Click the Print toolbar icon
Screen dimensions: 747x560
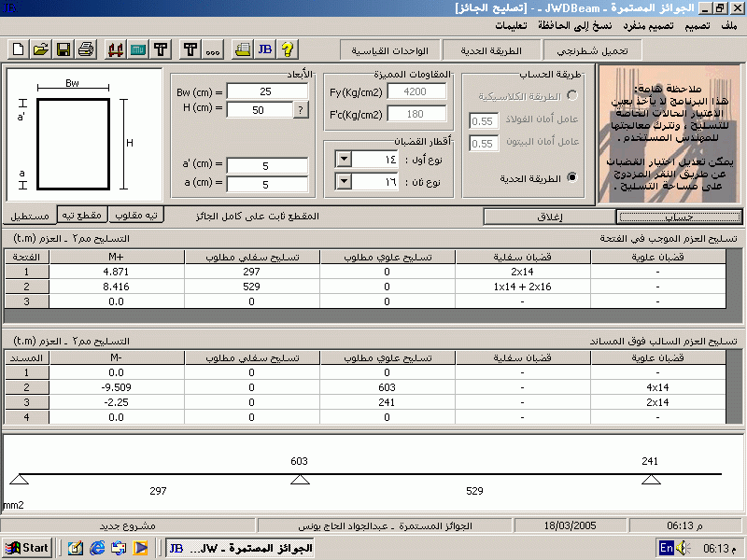click(x=86, y=49)
